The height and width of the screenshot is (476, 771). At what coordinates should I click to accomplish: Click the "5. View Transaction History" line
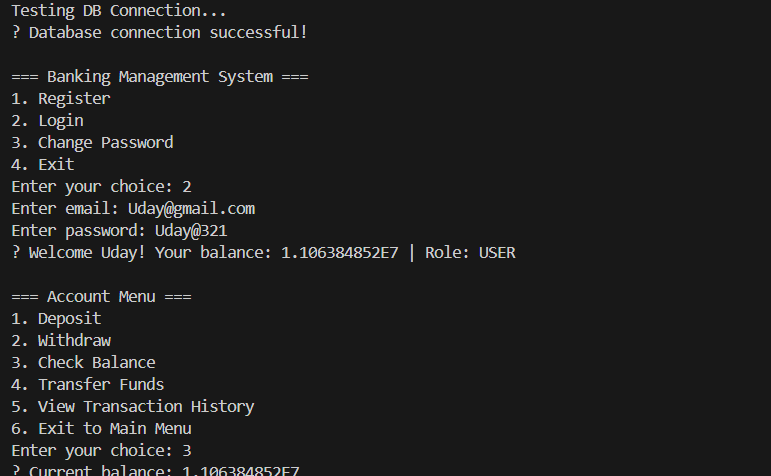(x=132, y=407)
